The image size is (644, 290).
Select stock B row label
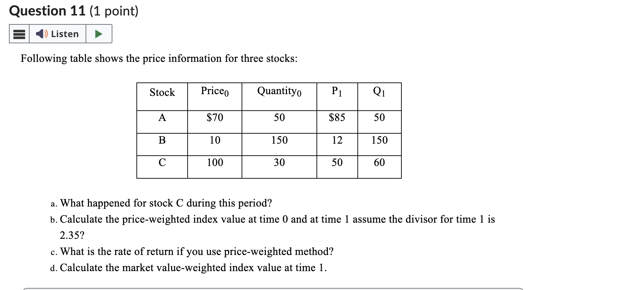pos(162,140)
